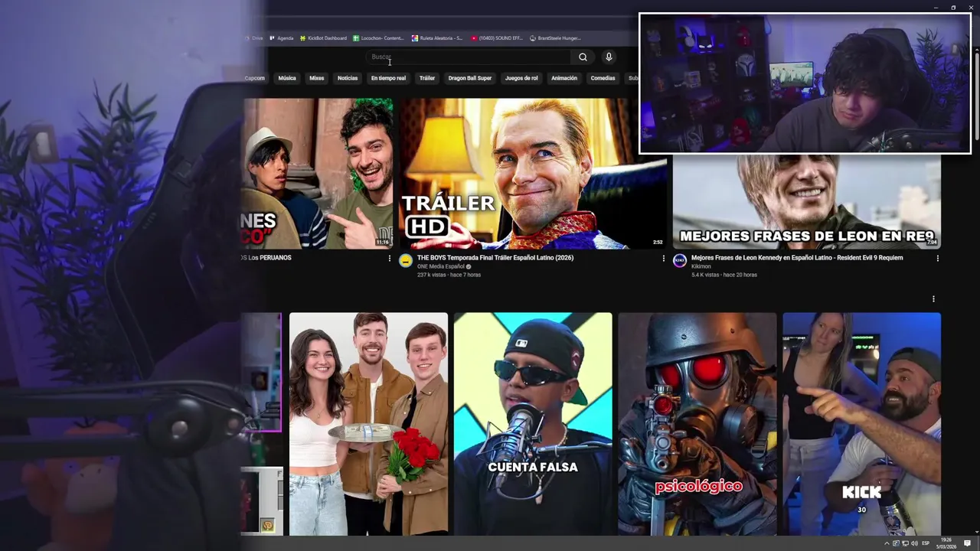Open the Agenda bookmark
Screen dimensions: 980x551
pyautogui.click(x=280, y=38)
